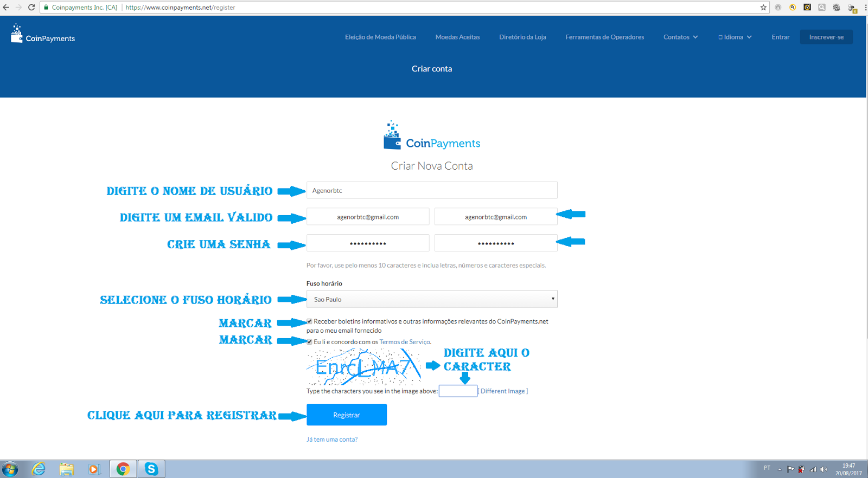Click the 'Criar Nova Conta' form title
The image size is (868, 478).
click(x=432, y=166)
